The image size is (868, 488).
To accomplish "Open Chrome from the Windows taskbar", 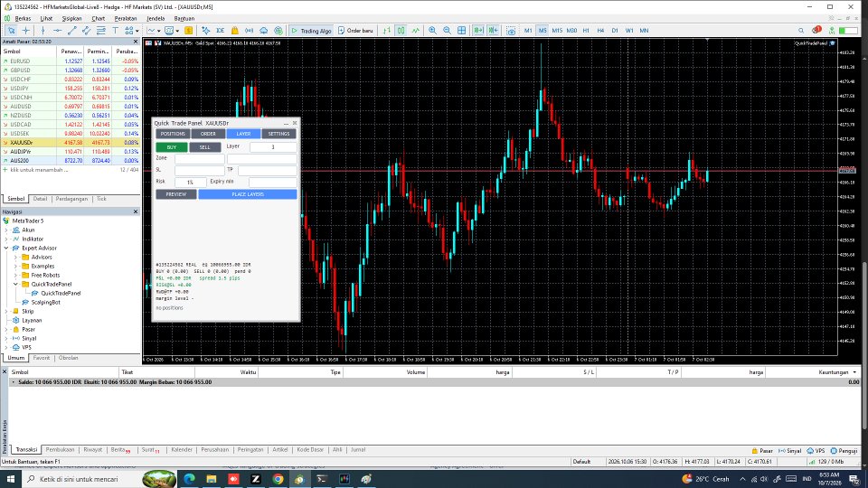I will [x=278, y=479].
